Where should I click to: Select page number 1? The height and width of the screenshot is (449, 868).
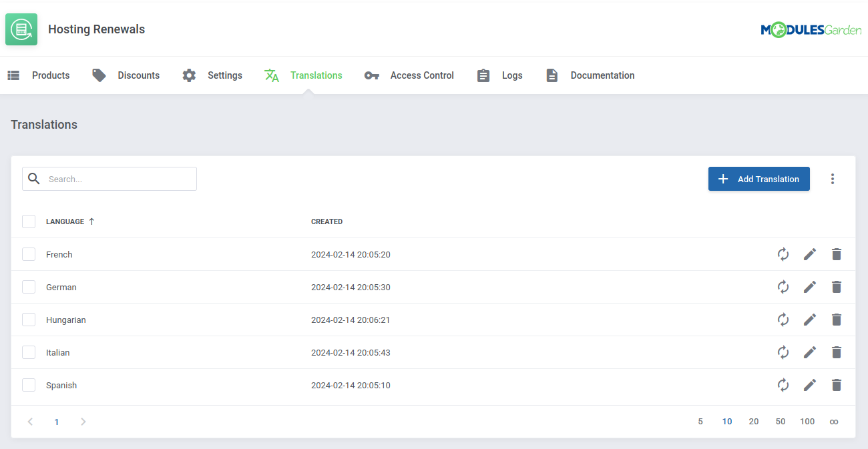click(x=57, y=422)
